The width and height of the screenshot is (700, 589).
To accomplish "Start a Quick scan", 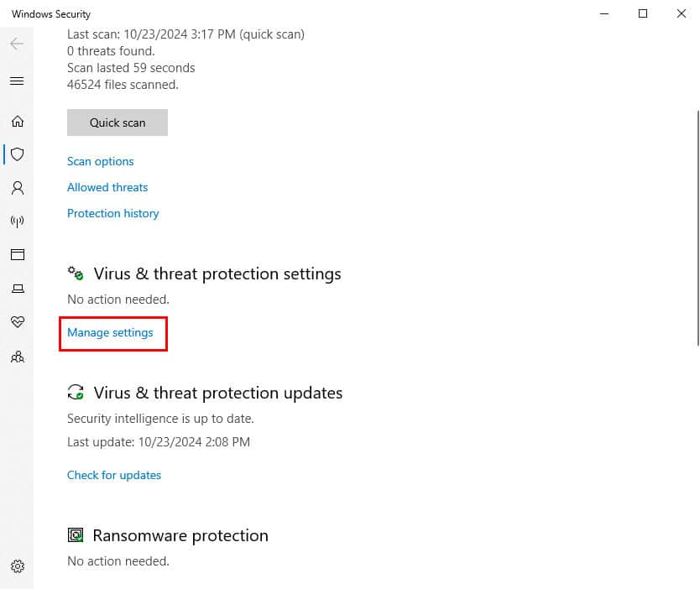I will pyautogui.click(x=118, y=122).
